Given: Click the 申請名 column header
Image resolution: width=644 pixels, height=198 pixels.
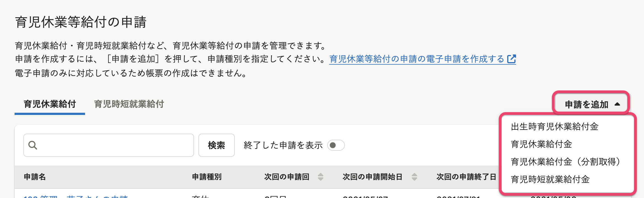Looking at the screenshot, I should tap(35, 177).
